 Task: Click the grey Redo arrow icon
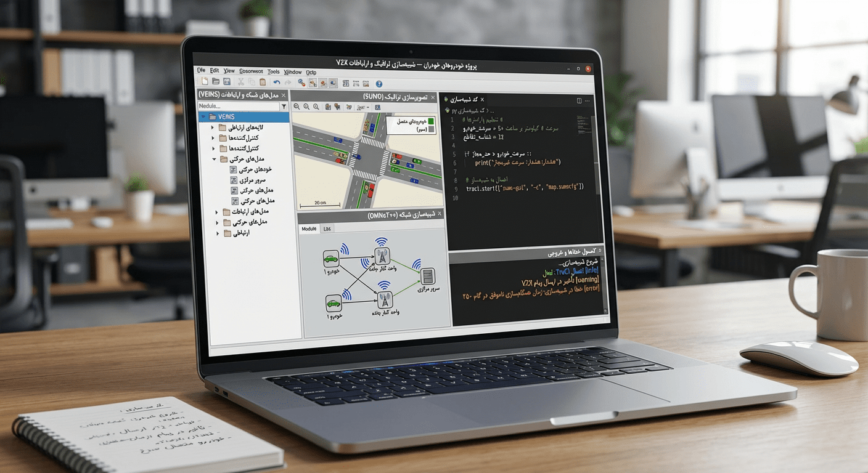288,82
